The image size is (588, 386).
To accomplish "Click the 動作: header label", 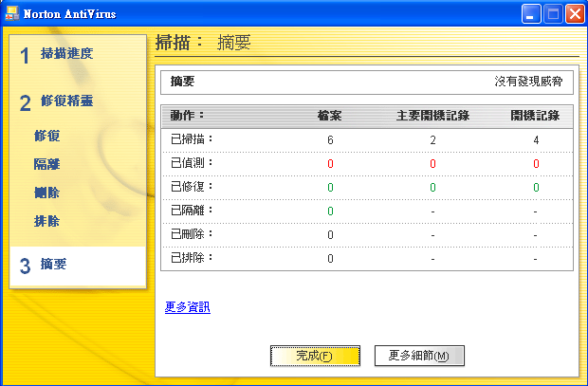I will coord(187,115).
